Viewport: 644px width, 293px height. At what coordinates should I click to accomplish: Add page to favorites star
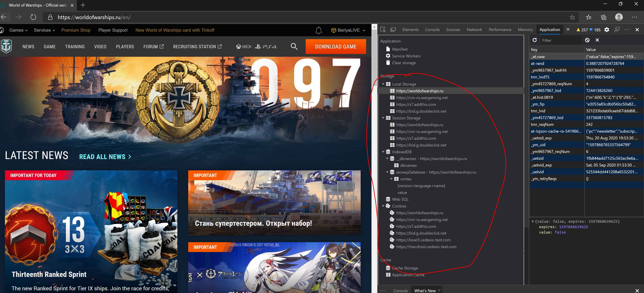pos(572,17)
